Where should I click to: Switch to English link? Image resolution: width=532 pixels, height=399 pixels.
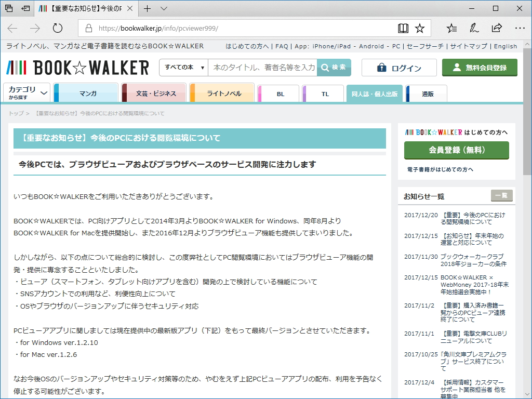(506, 46)
